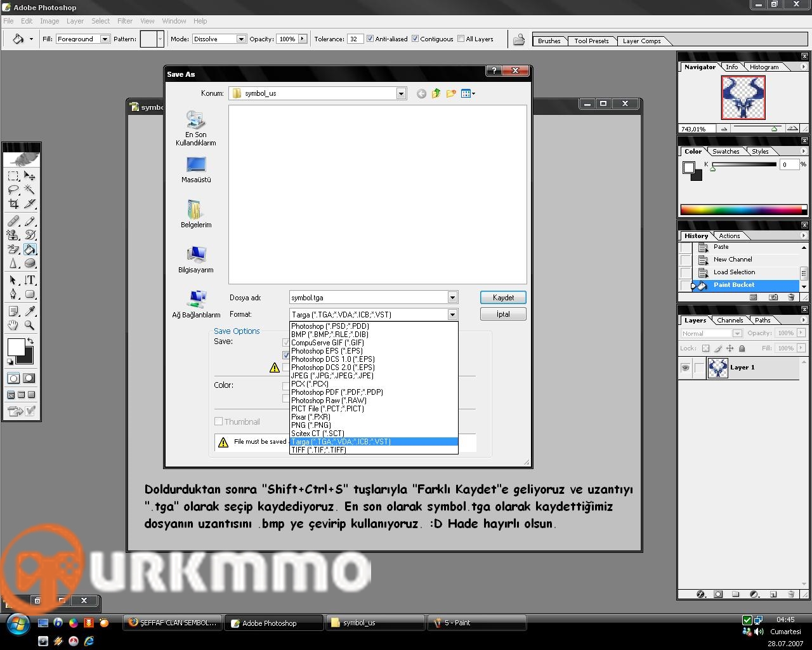Open the layer blend mode Normal dropdown
The height and width of the screenshot is (650, 812).
(737, 333)
